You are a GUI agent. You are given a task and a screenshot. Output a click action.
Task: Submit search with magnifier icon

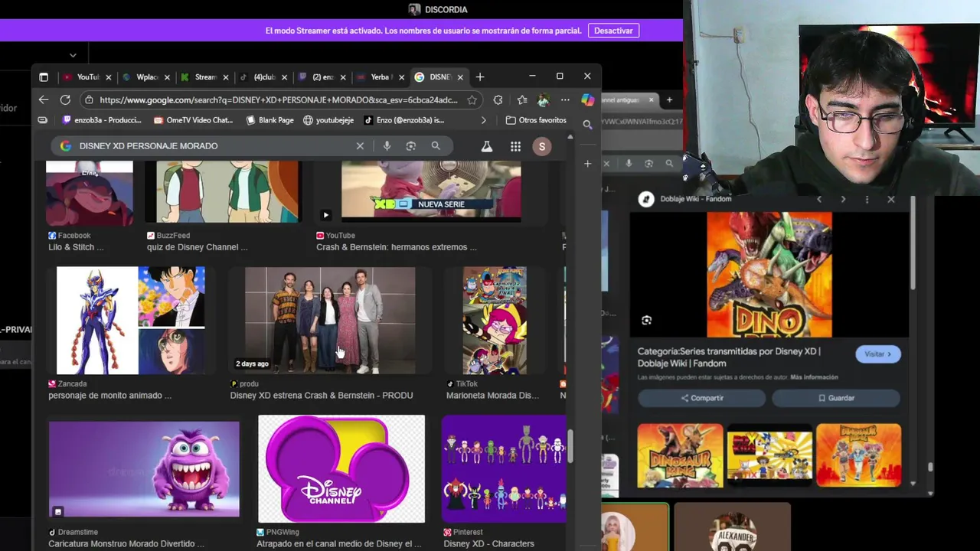436,145
